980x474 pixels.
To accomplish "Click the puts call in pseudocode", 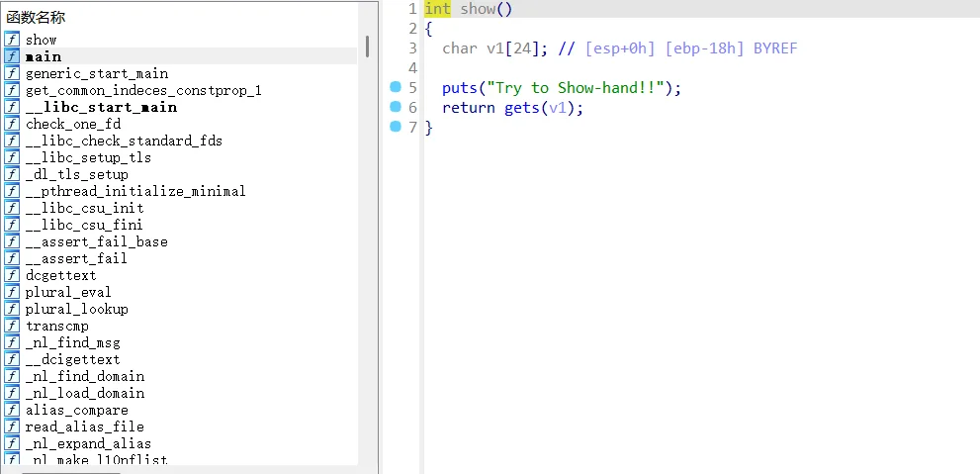I will coord(459,88).
